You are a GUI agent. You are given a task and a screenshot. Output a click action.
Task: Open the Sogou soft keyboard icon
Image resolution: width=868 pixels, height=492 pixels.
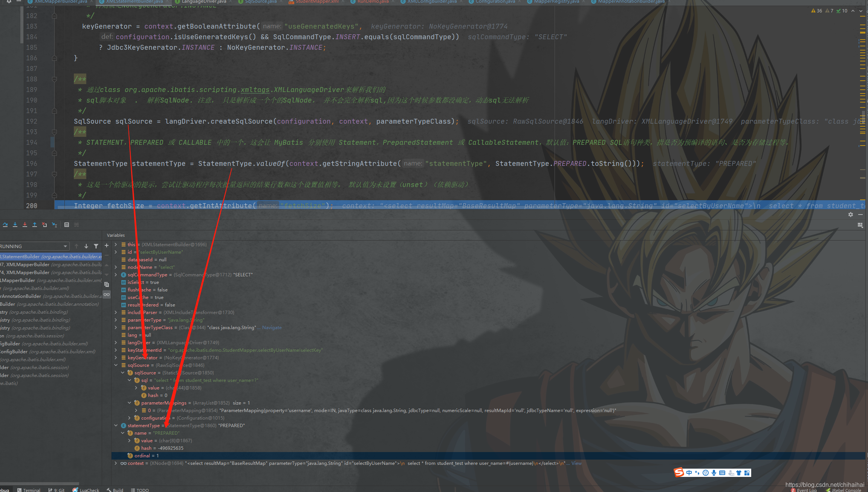pyautogui.click(x=722, y=472)
